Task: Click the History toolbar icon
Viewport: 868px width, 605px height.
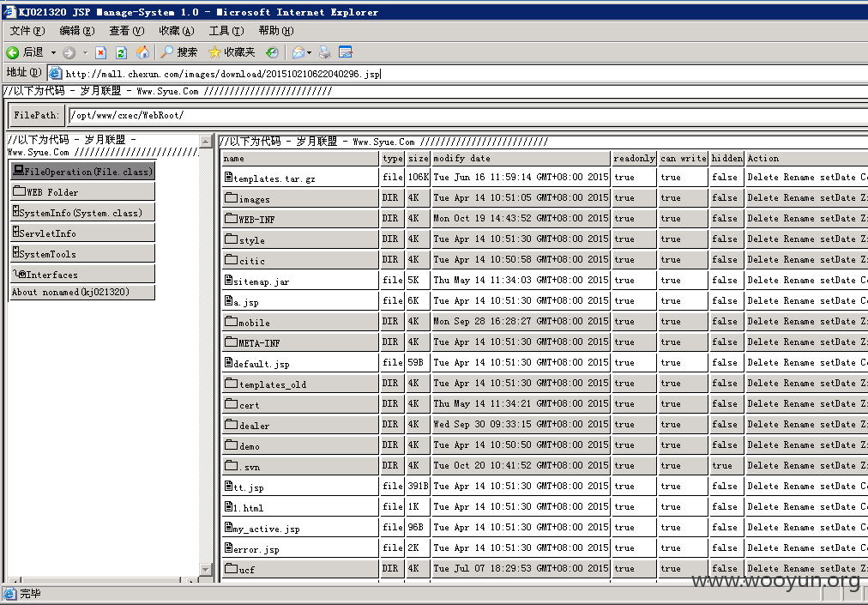Action: tap(272, 52)
